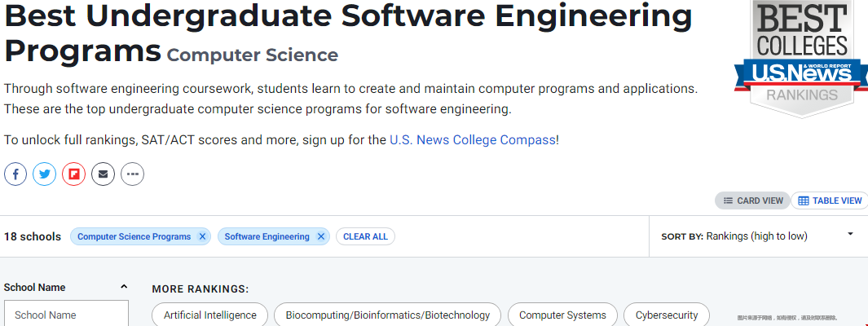Collapse the School Name filter section
This screenshot has width=868, height=326.
(124, 287)
